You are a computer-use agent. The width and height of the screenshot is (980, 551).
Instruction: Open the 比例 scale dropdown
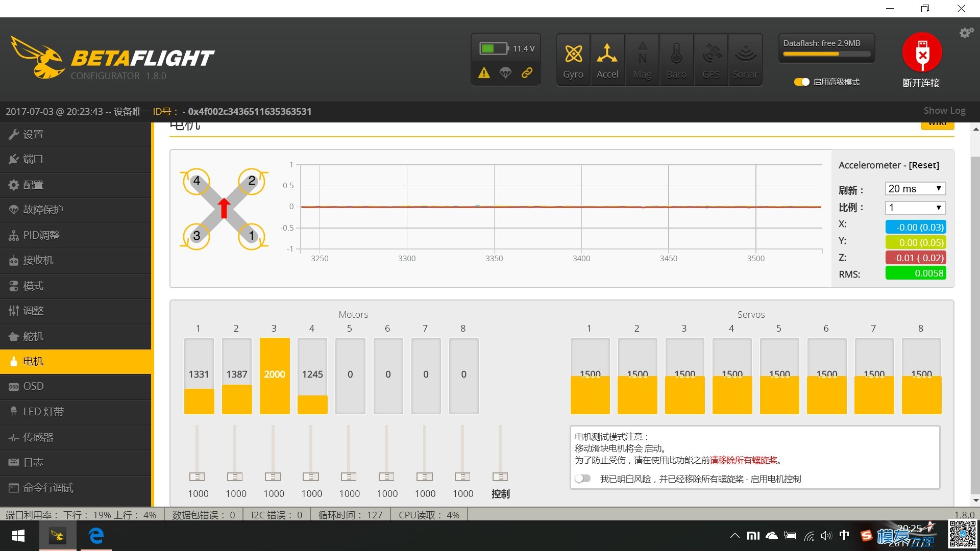(x=915, y=208)
